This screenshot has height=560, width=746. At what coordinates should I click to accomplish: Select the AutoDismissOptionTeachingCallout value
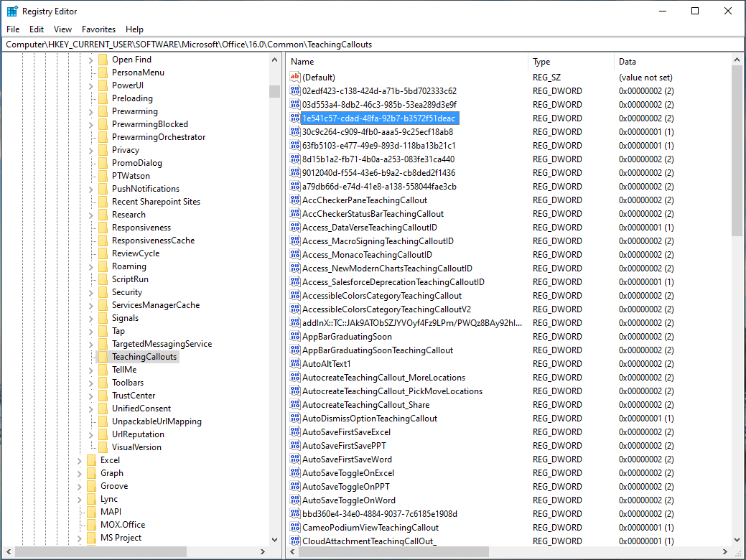click(x=370, y=419)
